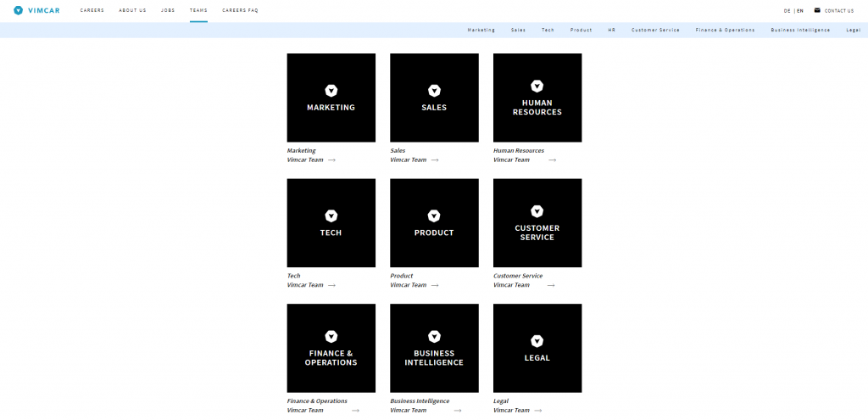The width and height of the screenshot is (868, 420).
Task: Click the hexagon icon on Sales tile
Action: pos(434,91)
